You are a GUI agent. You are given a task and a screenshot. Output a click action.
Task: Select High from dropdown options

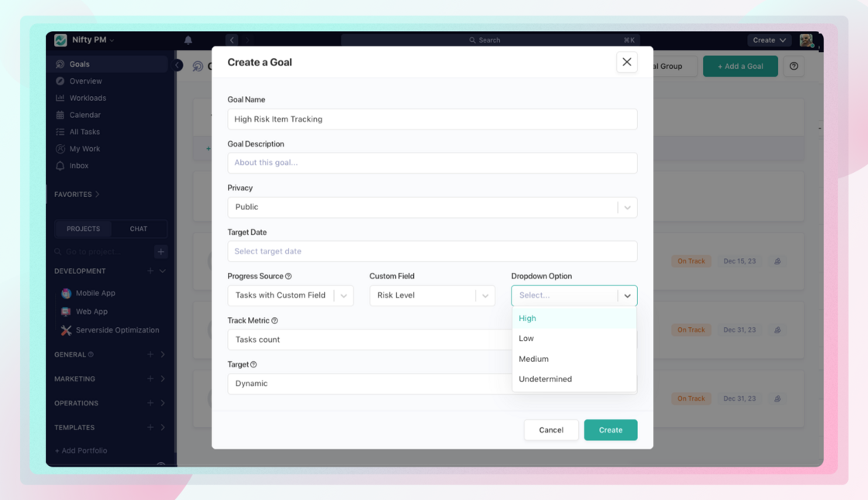[528, 319]
